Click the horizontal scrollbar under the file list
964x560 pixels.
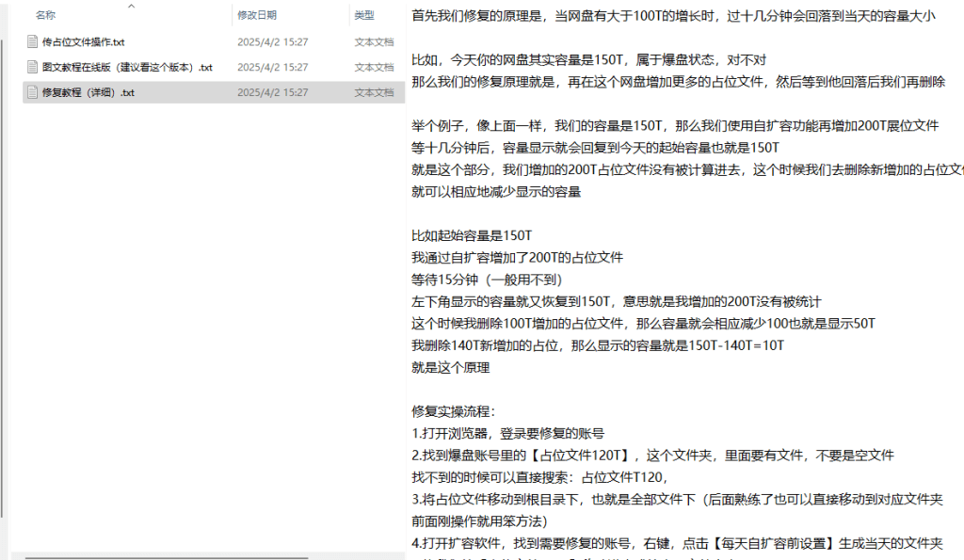click(x=188, y=556)
